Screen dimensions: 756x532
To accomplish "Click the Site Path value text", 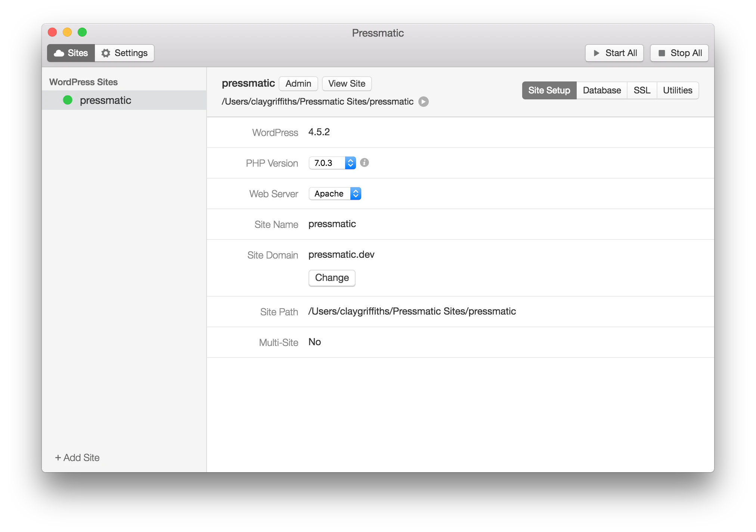I will pyautogui.click(x=412, y=311).
